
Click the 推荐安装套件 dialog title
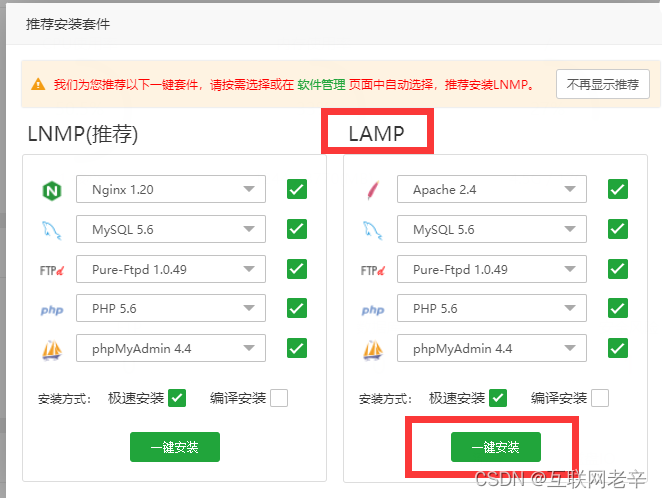(68, 24)
